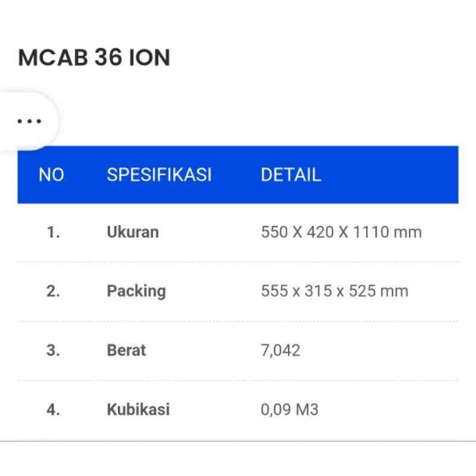The width and height of the screenshot is (476, 476).
Task: Click the MCAB 36 ION title
Action: click(x=94, y=58)
